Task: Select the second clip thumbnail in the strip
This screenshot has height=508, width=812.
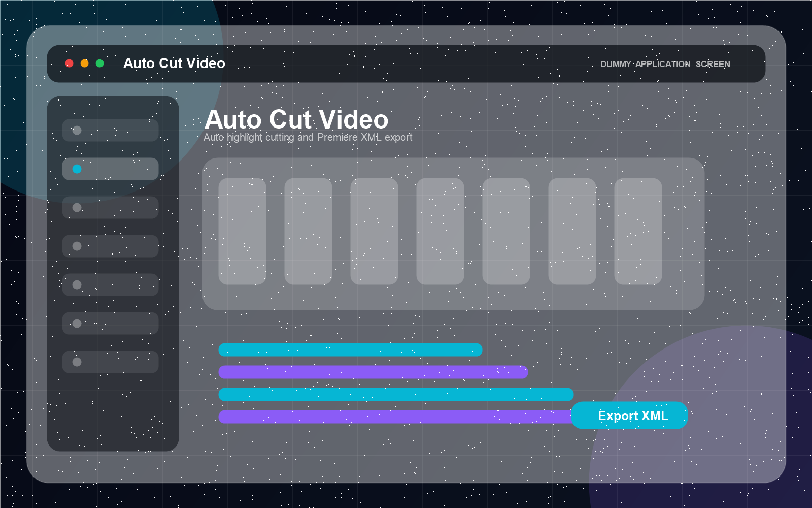Action: 308,231
